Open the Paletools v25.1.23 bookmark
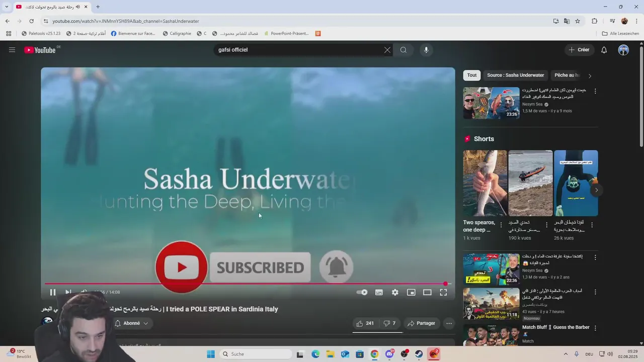This screenshot has height=362, width=644. click(41, 34)
